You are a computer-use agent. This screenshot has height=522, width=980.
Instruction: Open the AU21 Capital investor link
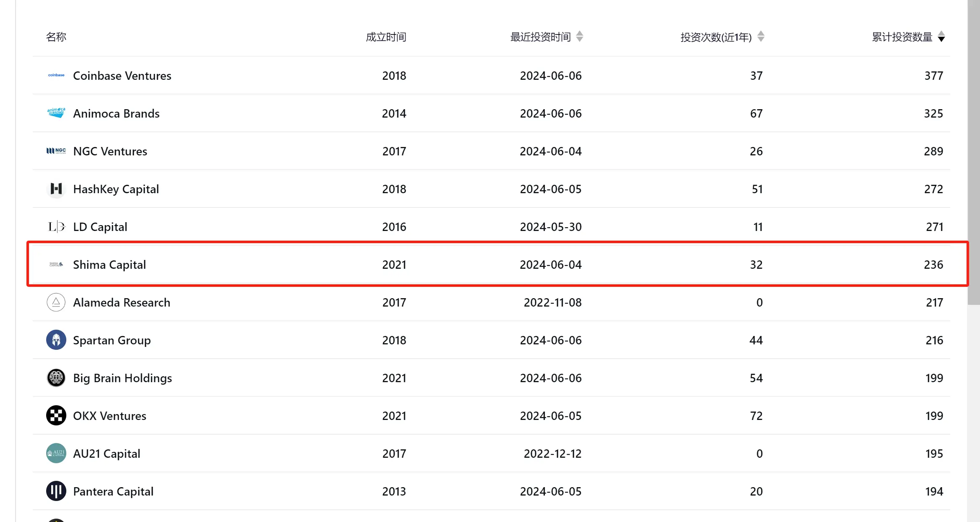click(107, 454)
